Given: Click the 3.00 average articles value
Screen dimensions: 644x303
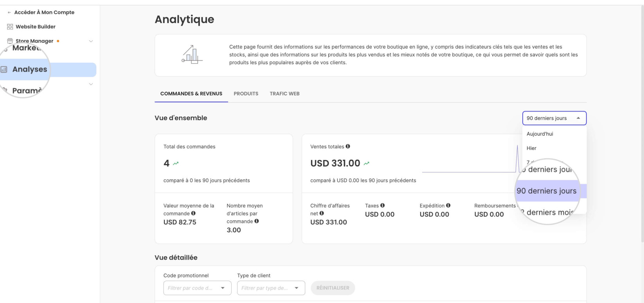Looking at the screenshot, I should pos(234,230).
